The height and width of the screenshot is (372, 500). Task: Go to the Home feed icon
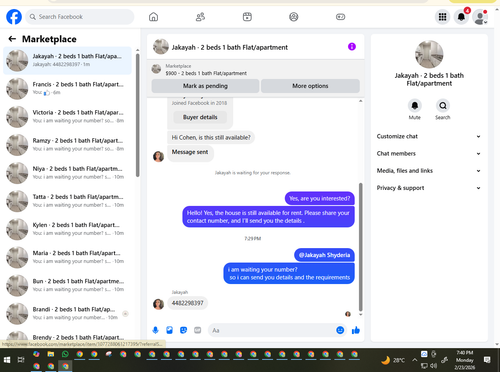pyautogui.click(x=153, y=17)
